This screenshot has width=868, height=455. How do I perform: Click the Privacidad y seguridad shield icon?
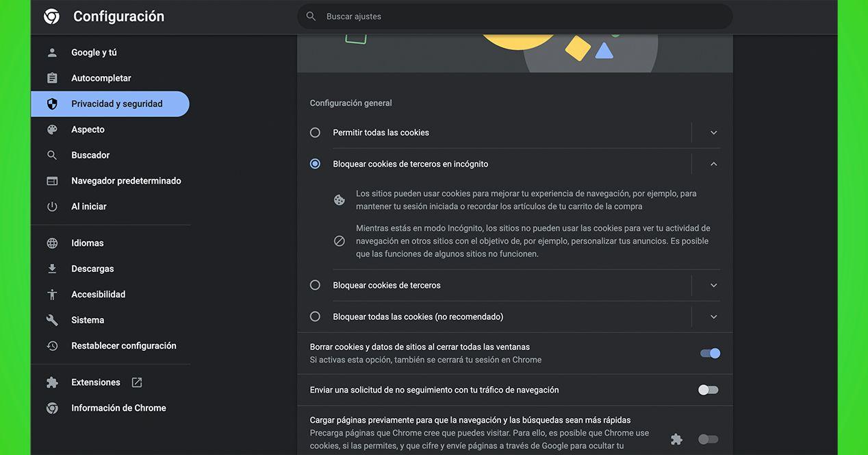pos(52,103)
